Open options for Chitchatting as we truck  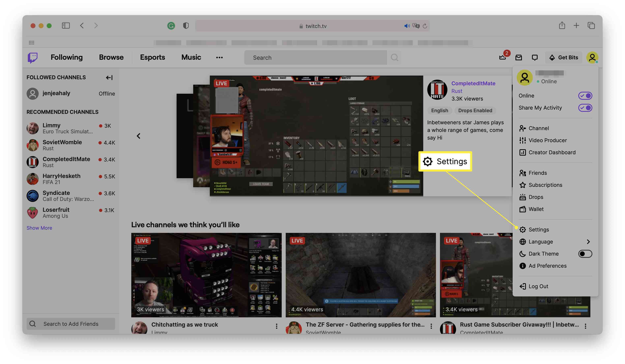pyautogui.click(x=276, y=326)
